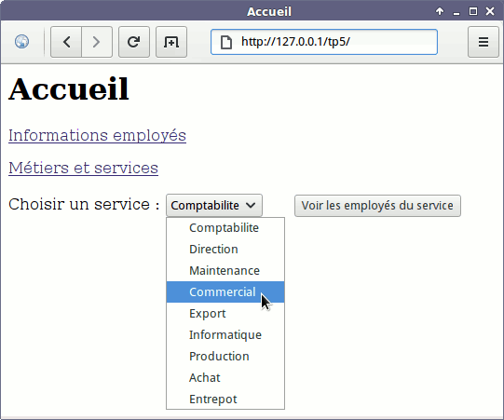Open the browser hamburger menu

pos(484,42)
